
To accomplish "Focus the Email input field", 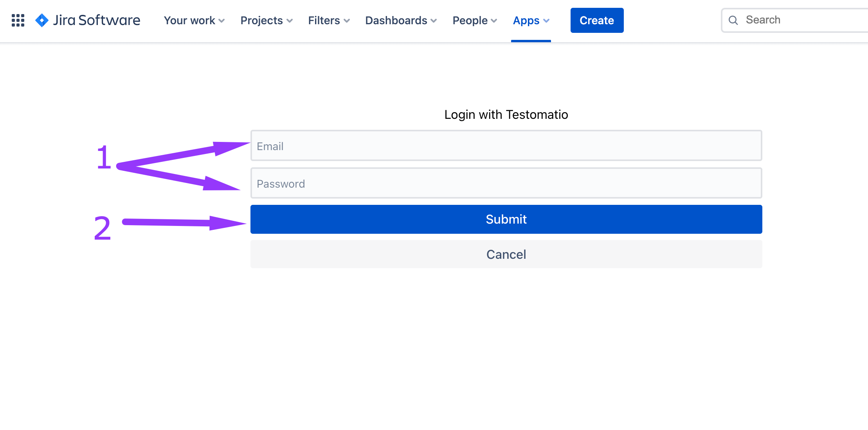I will (506, 146).
